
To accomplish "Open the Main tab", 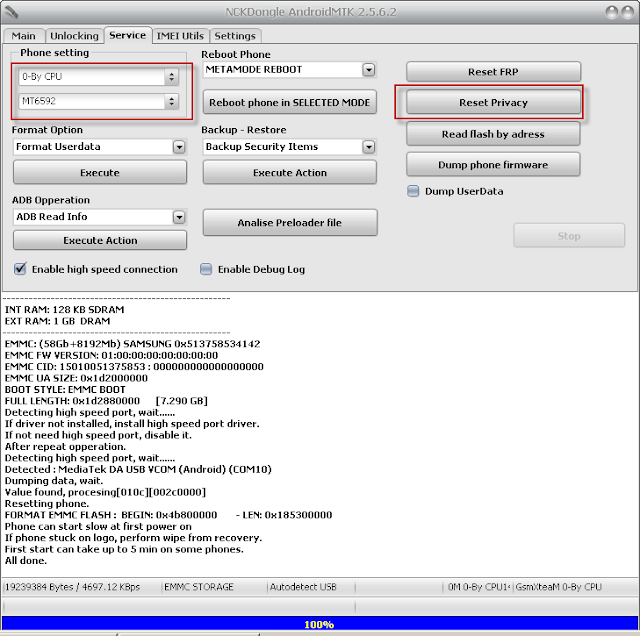I will pyautogui.click(x=23, y=36).
